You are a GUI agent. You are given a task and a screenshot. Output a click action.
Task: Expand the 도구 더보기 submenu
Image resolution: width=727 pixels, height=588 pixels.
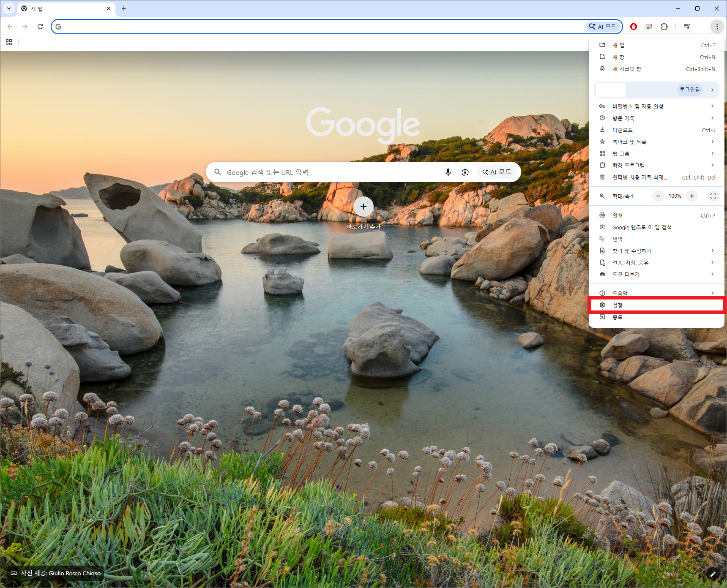coord(657,275)
